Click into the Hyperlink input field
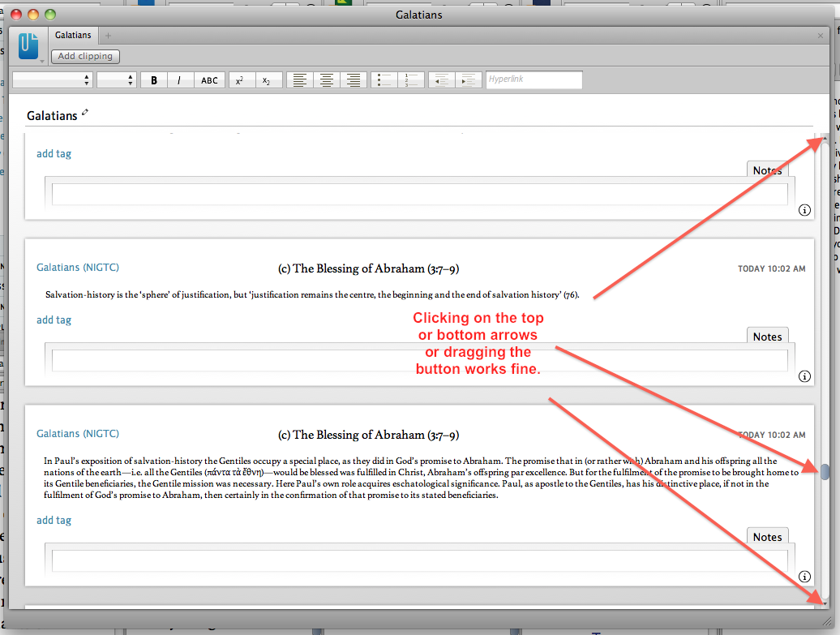The image size is (840, 635). tap(534, 79)
